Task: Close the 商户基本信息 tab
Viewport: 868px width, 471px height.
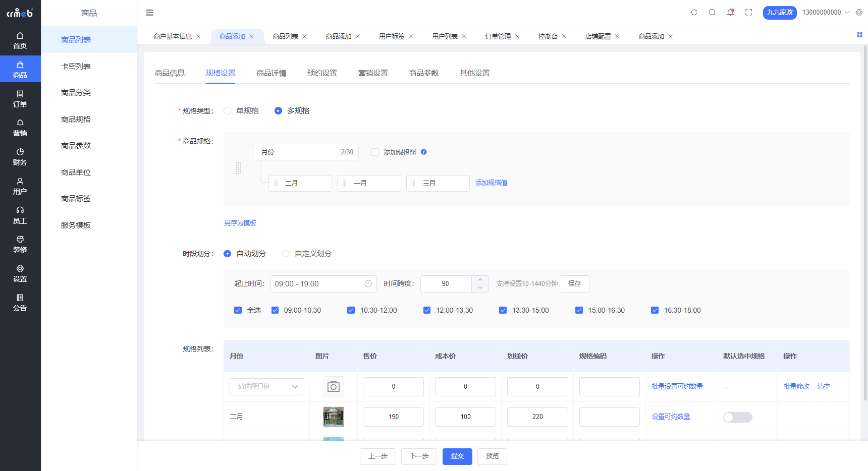Action: [x=198, y=36]
